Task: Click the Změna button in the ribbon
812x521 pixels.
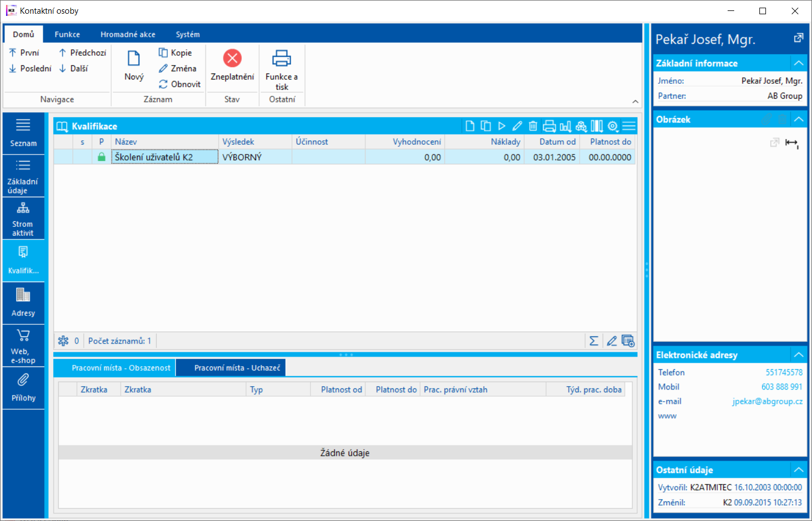Action: [178, 68]
